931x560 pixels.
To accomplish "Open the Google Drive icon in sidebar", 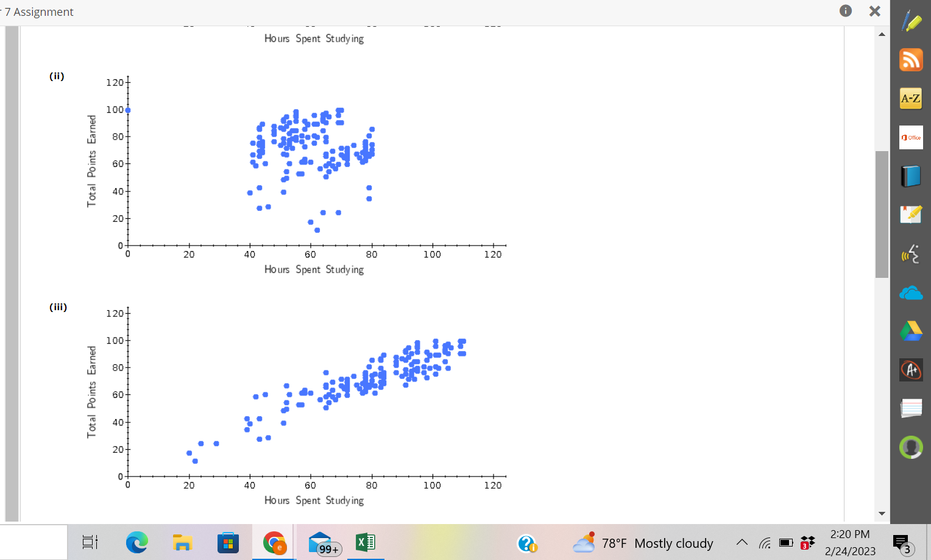I will 911,331.
